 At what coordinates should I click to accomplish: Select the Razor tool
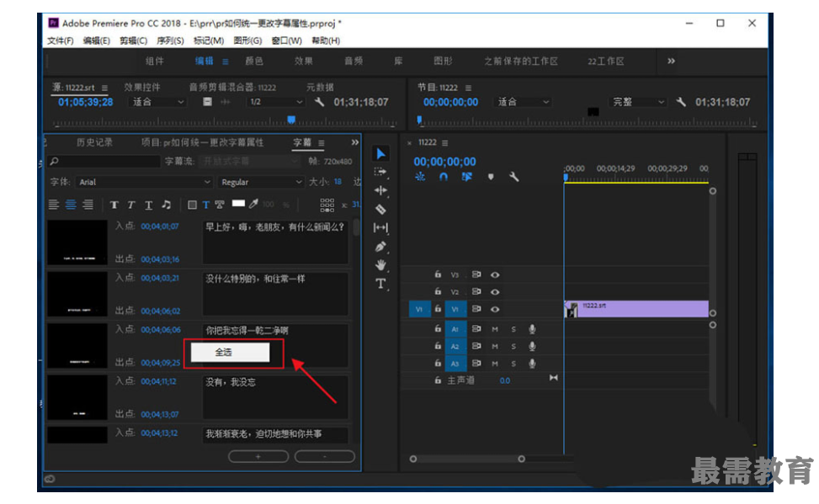pyautogui.click(x=380, y=210)
